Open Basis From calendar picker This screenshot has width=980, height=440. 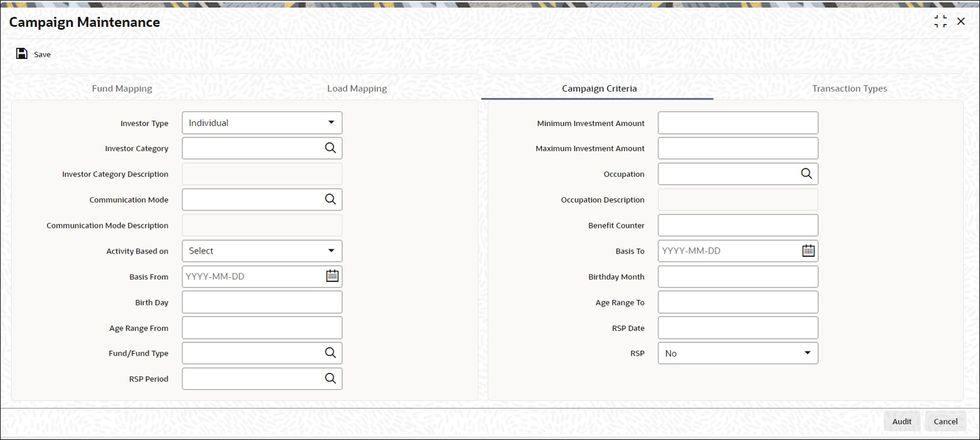tap(332, 276)
